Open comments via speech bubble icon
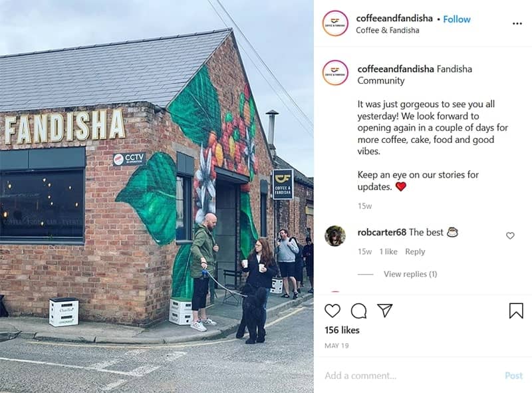 click(358, 311)
